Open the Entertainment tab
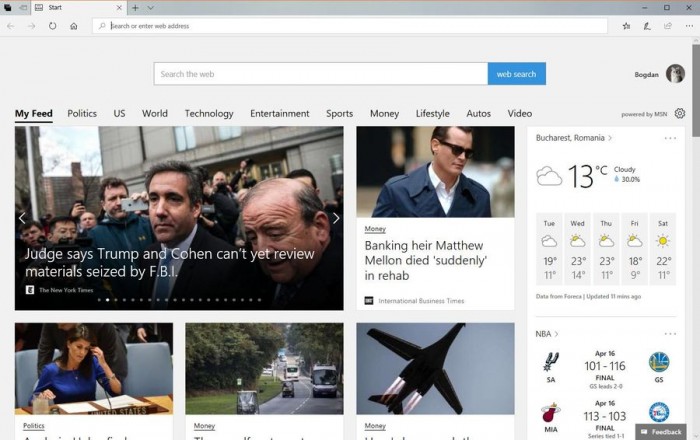 click(279, 113)
